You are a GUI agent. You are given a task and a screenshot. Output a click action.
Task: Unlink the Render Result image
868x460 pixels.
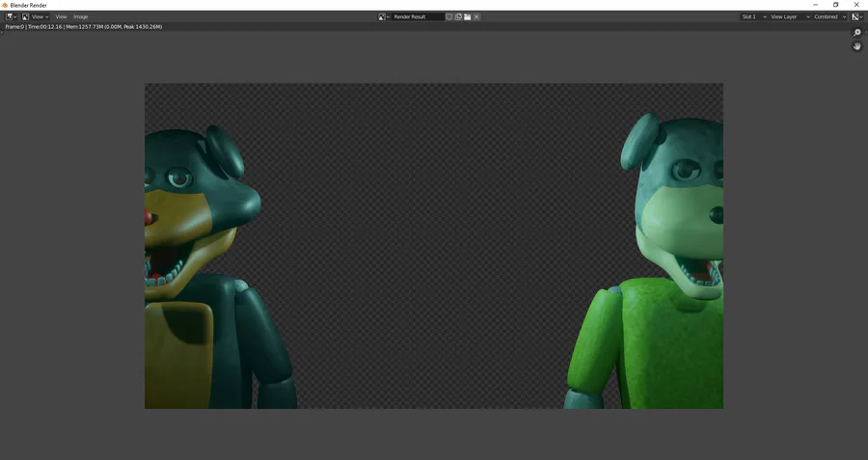[x=476, y=16]
